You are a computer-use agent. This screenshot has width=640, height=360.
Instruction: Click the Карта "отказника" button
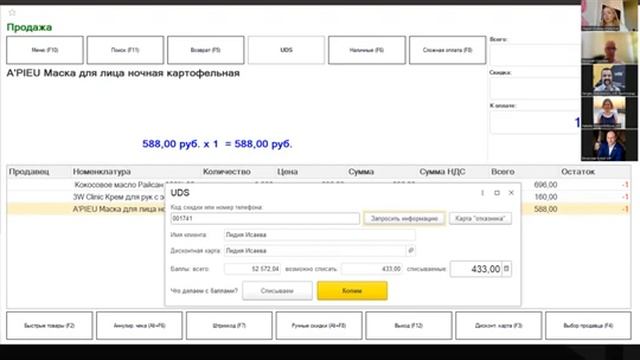[480, 218]
